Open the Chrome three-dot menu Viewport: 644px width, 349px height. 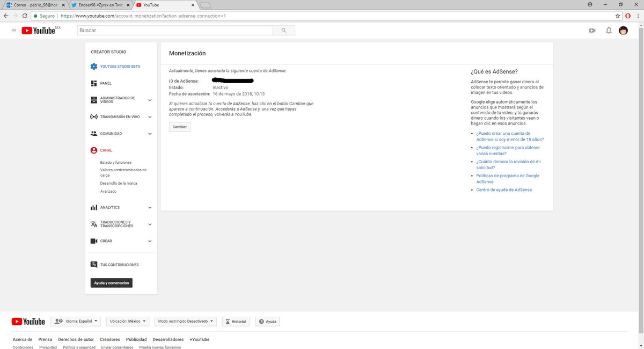638,16
